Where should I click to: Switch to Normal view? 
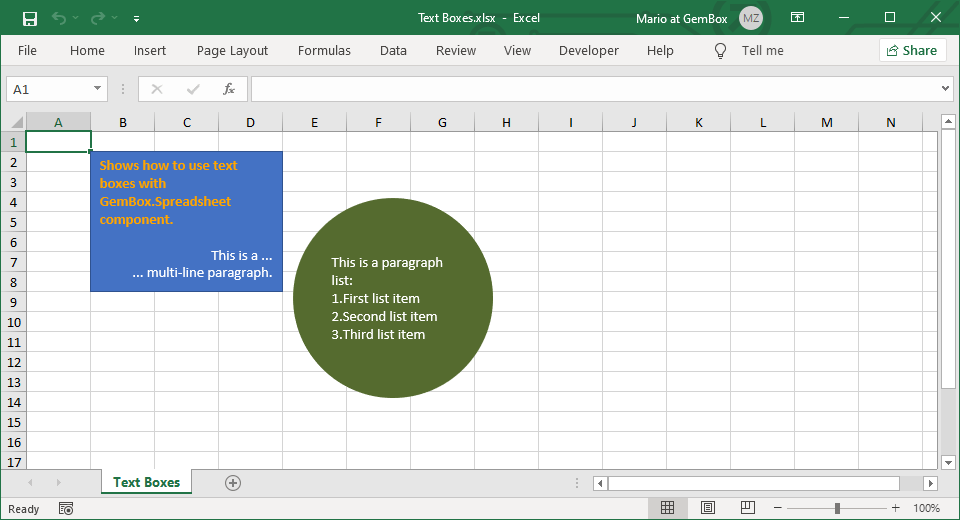(668, 508)
